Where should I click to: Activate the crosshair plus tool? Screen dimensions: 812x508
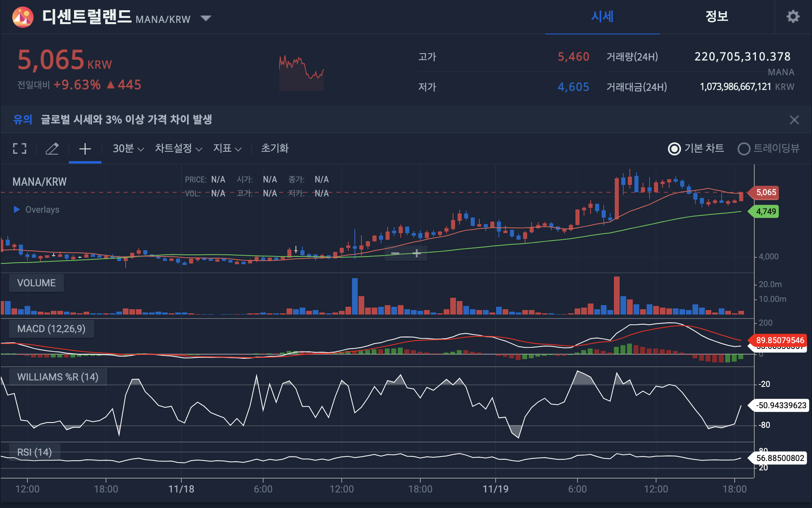(85, 148)
